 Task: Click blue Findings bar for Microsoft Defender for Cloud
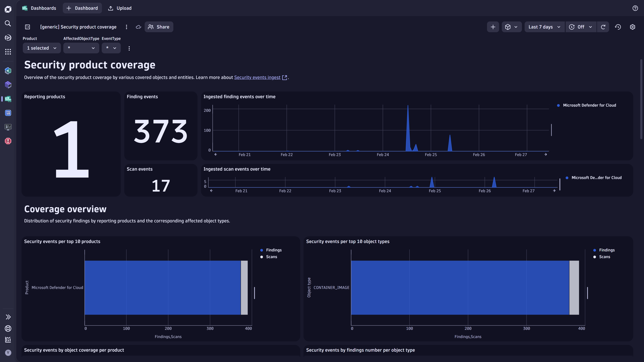[163, 288]
